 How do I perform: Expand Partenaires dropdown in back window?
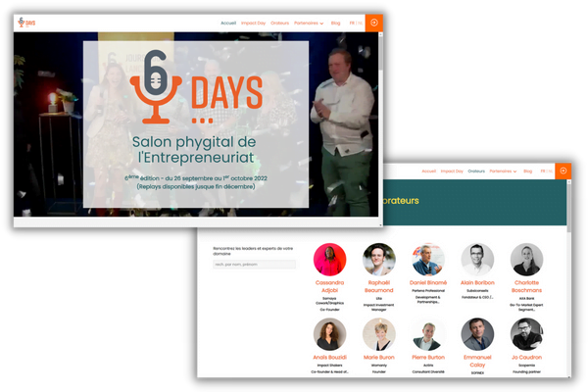pyautogui.click(x=503, y=171)
